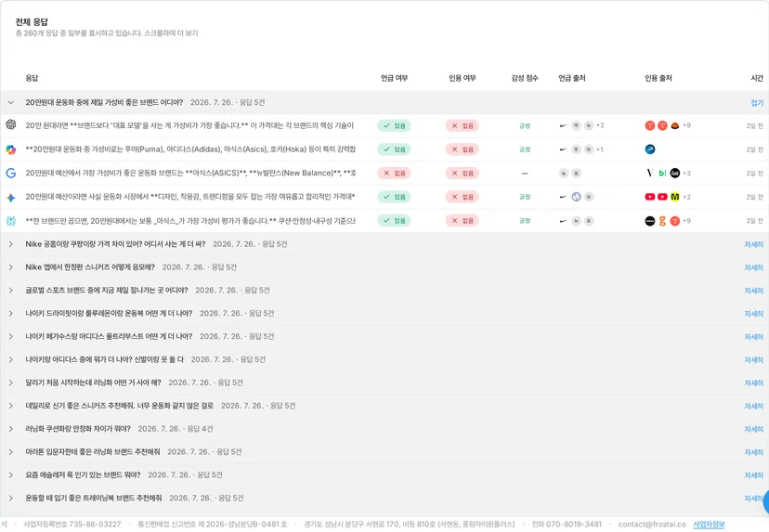Click the Google G icon in third row

[11, 173]
